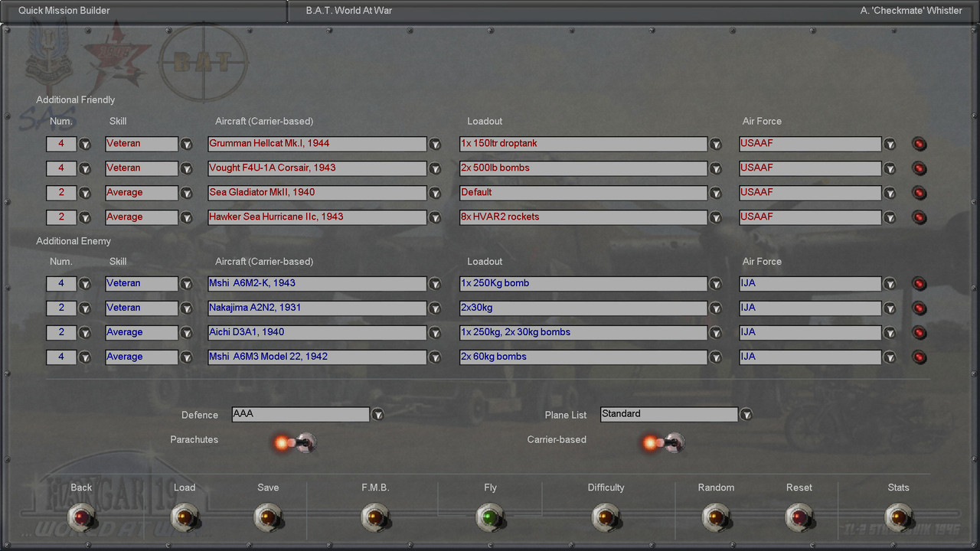The image size is (980, 551).
Task: Click the red light beside the Mshi A6M2-K row
Action: coord(920,284)
